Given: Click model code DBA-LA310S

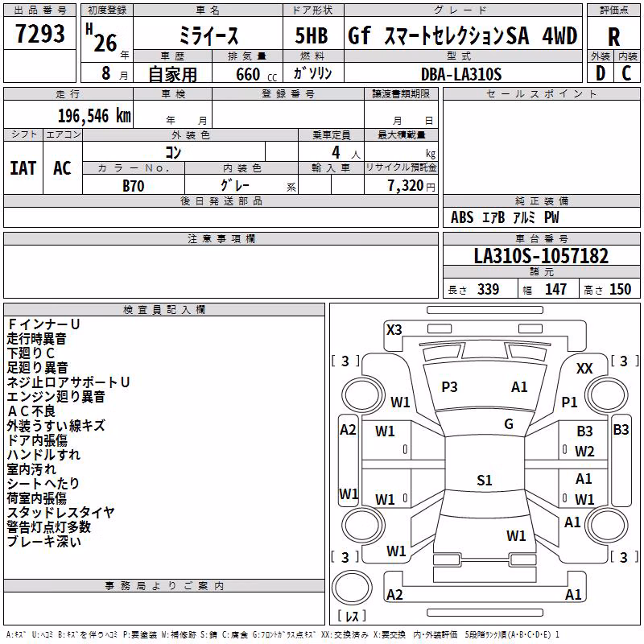Looking at the screenshot, I should [x=461, y=74].
